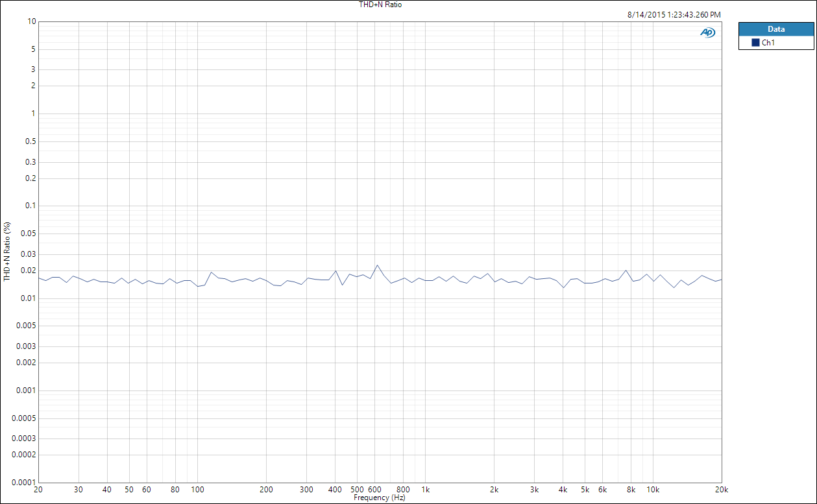This screenshot has height=504, width=817.
Task: Click the 200 label on frequency axis
Action: (x=266, y=490)
